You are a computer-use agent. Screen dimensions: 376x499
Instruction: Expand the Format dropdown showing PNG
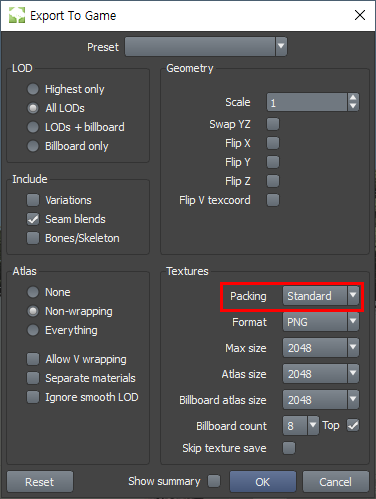[x=321, y=322]
